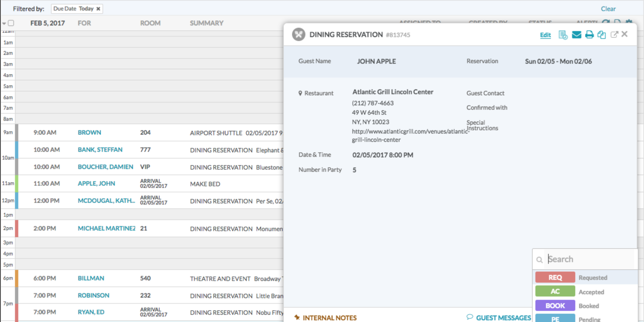Select the Requested status option
Screen dimensions: 644x322
click(x=593, y=278)
